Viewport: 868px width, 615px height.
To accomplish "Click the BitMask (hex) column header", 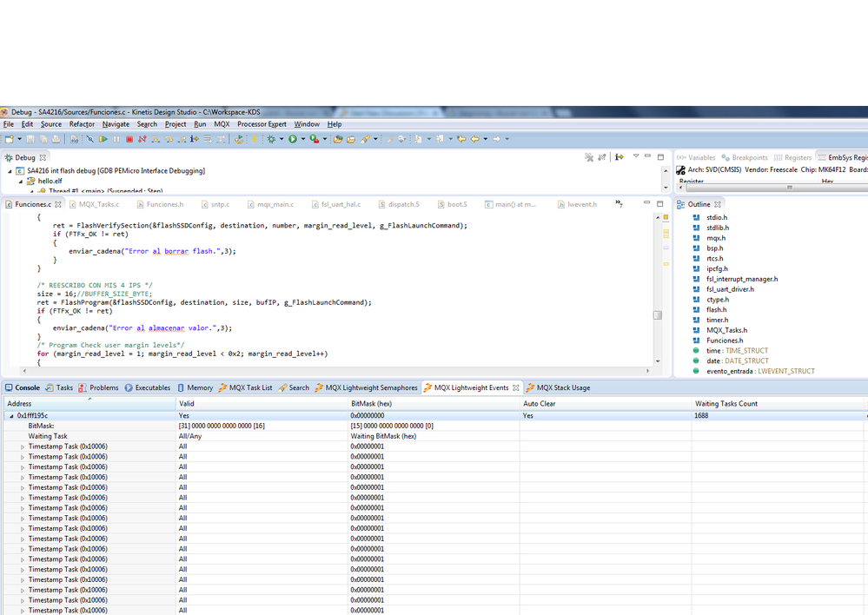I will point(434,404).
